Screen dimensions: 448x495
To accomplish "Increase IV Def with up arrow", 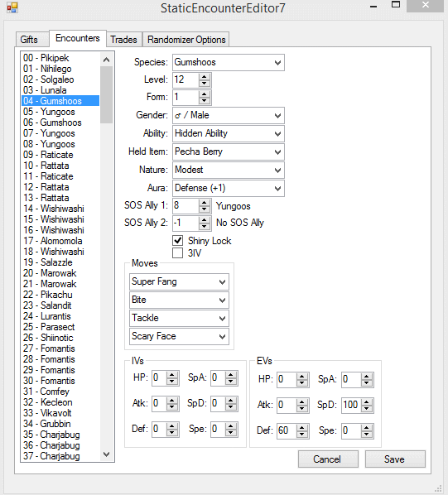I will pyautogui.click(x=172, y=426).
